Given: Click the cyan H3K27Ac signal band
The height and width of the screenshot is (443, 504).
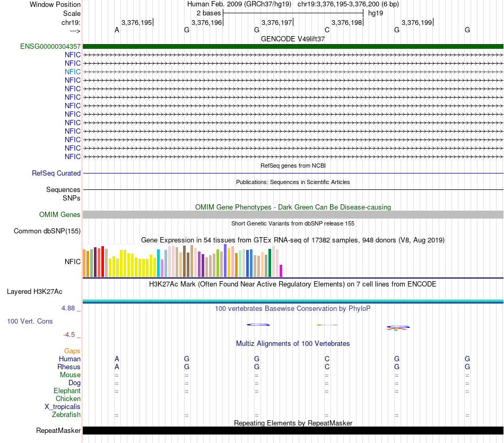Looking at the screenshot, I should 293,301.
